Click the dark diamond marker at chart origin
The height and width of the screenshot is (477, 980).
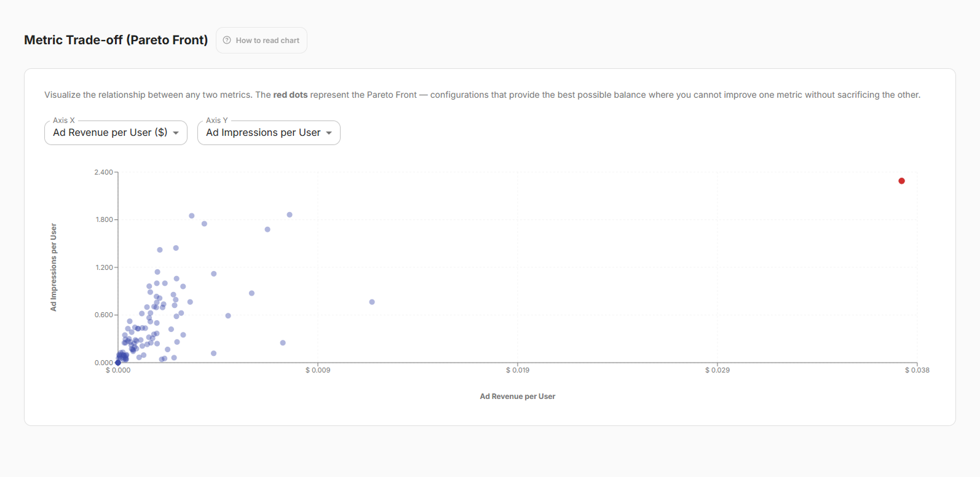118,363
